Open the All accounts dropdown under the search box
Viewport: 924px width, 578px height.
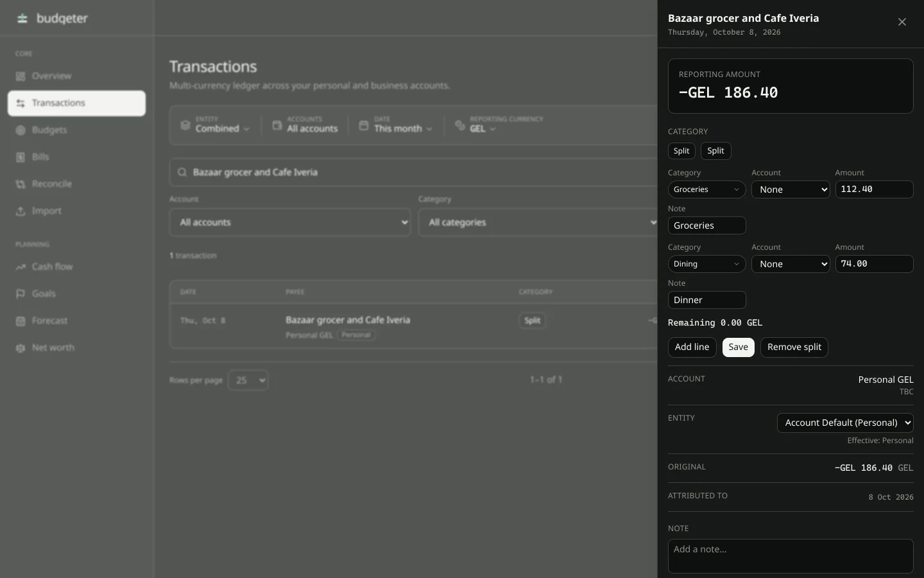[x=290, y=222]
